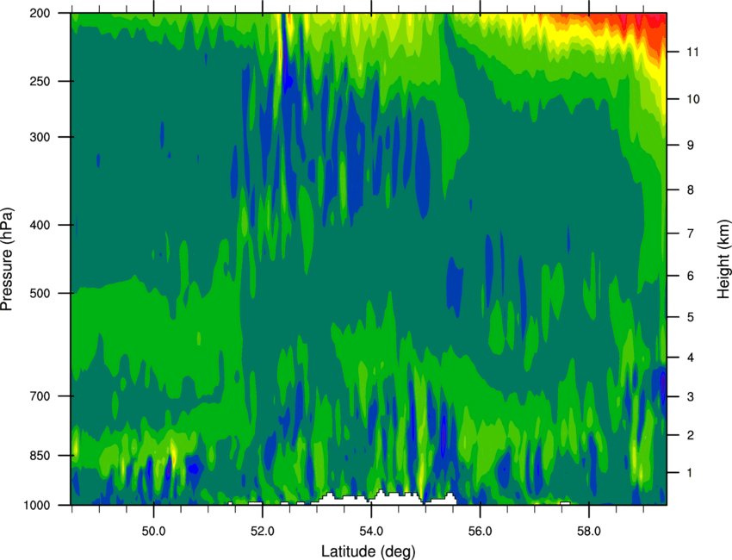Click the 3 km height label

tap(691, 397)
